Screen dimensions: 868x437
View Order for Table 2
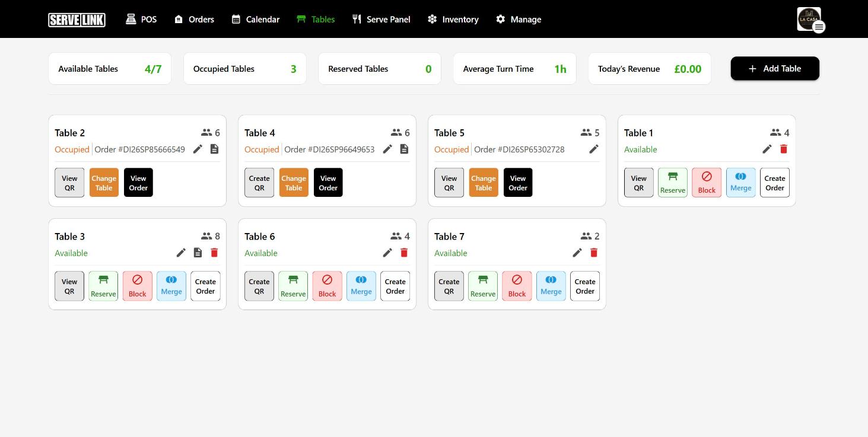click(x=138, y=183)
